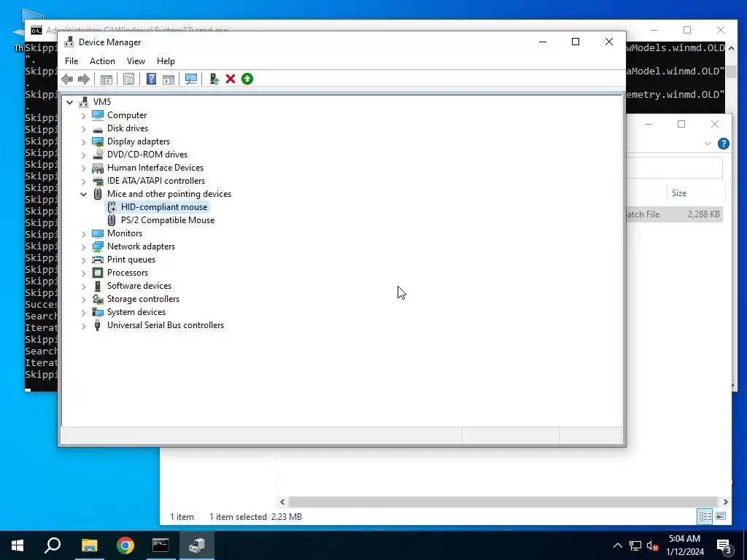Expand the Computer category

click(x=83, y=116)
